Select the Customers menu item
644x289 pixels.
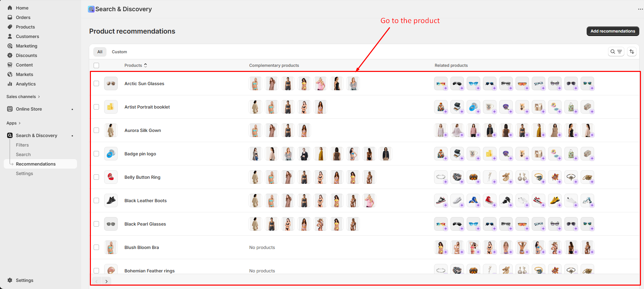(x=27, y=36)
